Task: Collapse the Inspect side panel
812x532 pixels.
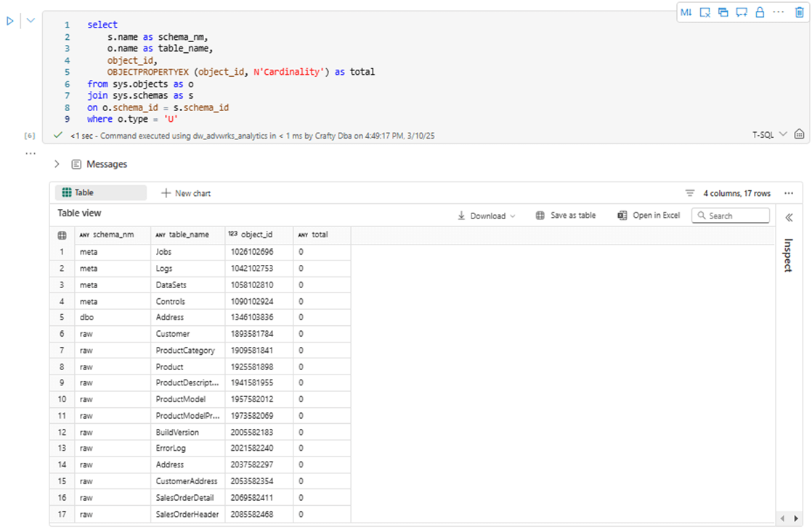Action: pyautogui.click(x=789, y=218)
